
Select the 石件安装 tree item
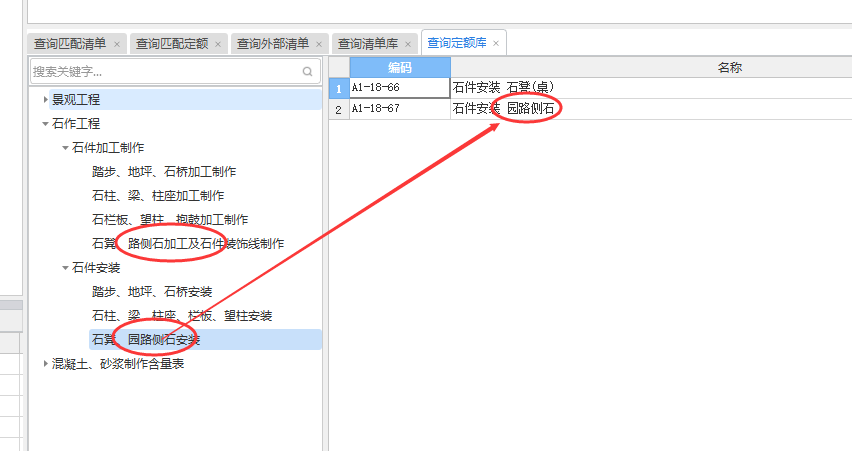coord(96,267)
